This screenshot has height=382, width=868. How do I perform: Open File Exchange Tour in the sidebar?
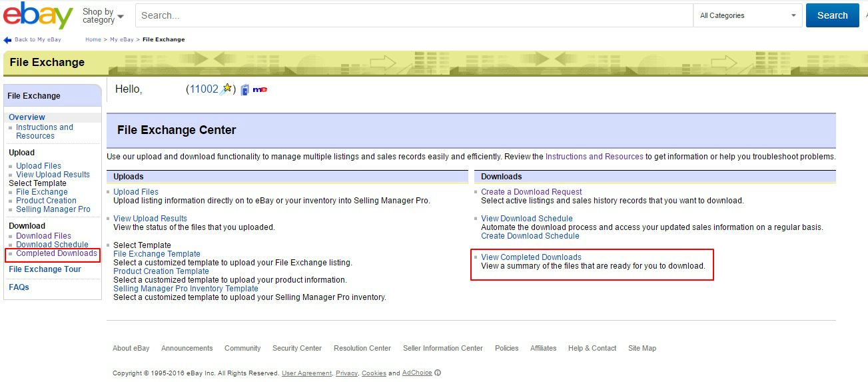click(45, 269)
